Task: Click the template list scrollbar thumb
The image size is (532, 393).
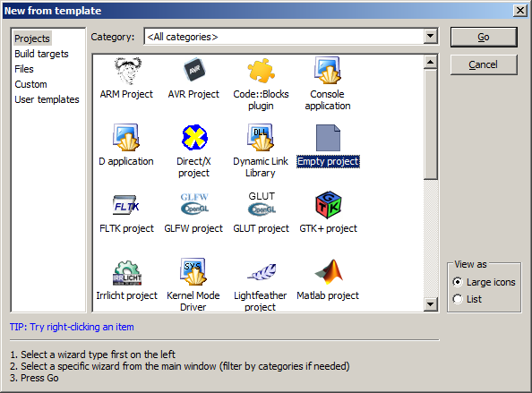Action: click(430, 124)
